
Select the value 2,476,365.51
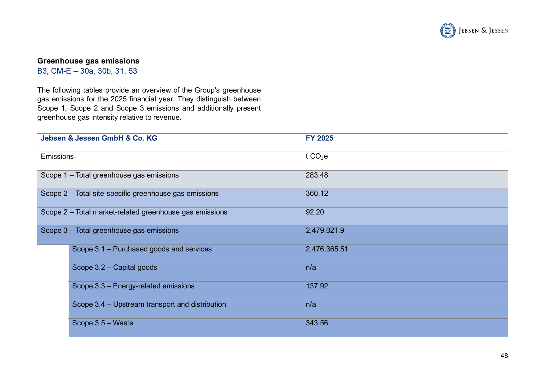click(327, 249)
